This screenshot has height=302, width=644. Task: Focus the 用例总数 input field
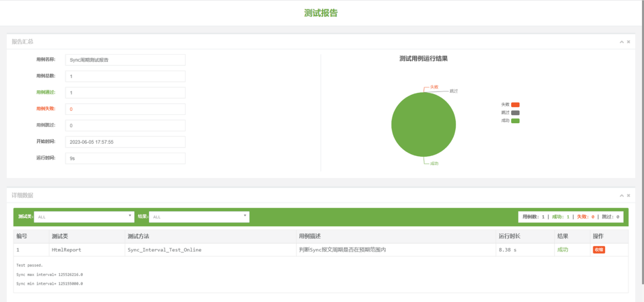coord(125,76)
